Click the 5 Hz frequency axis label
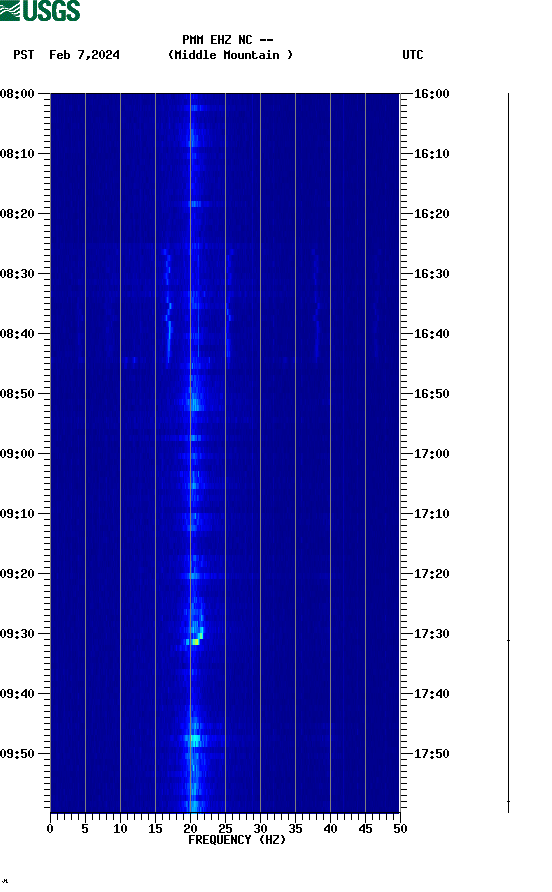The height and width of the screenshot is (892, 552). click(x=85, y=829)
